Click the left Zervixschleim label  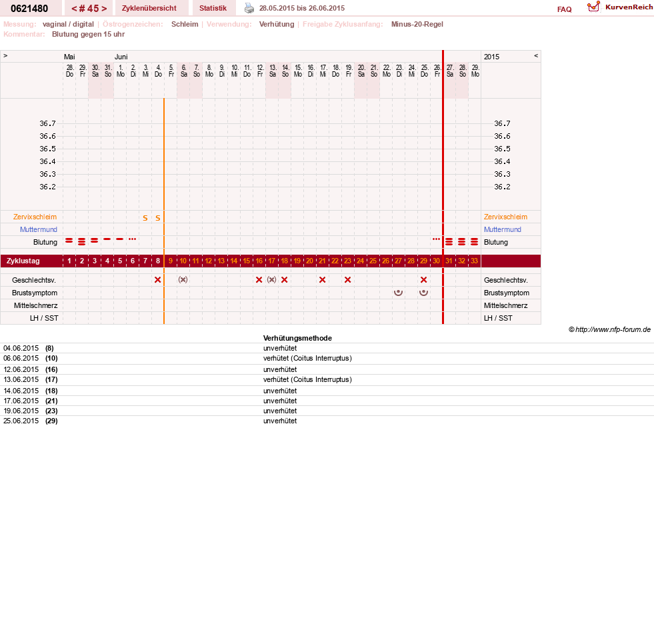tap(35, 217)
